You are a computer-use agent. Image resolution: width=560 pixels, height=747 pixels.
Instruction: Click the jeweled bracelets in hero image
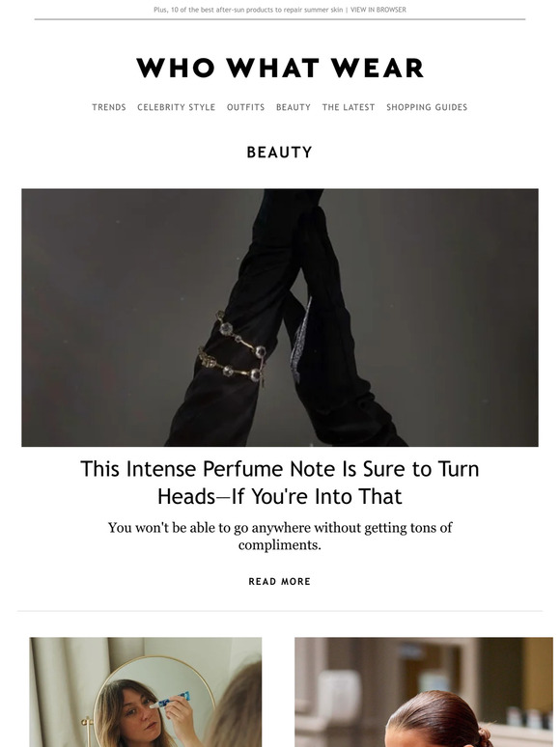pyautogui.click(x=233, y=350)
